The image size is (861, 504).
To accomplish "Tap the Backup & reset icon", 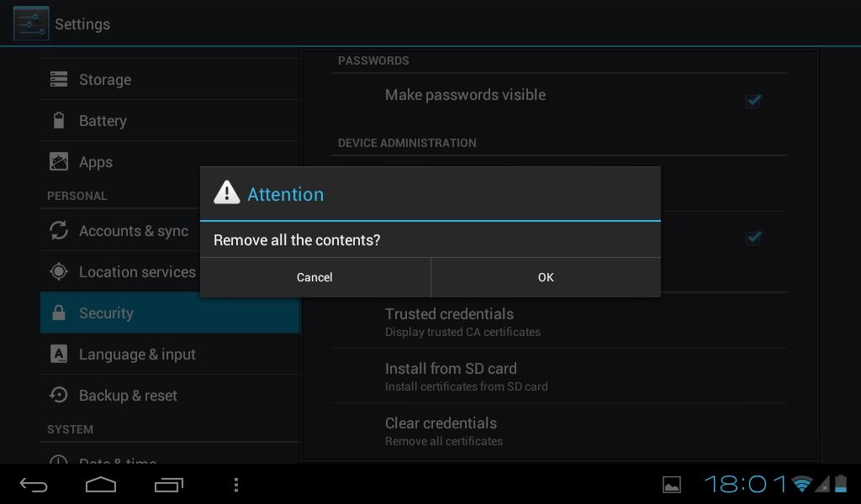I will 59,395.
